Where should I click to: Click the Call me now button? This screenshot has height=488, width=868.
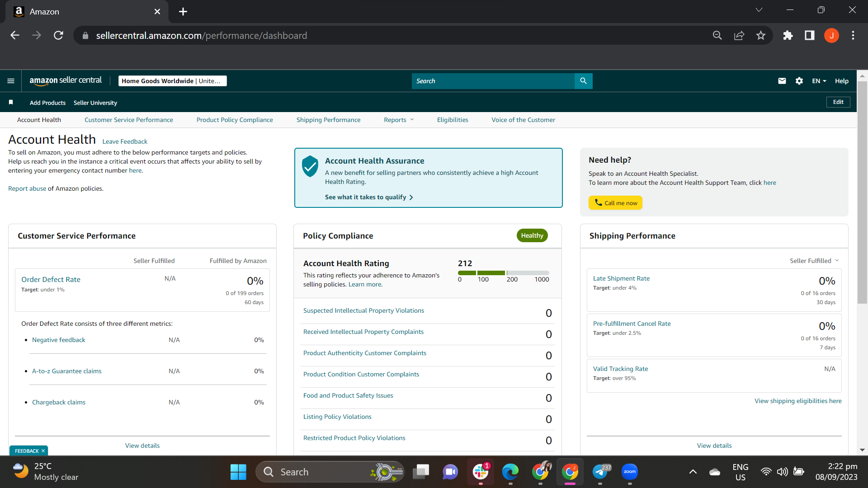pyautogui.click(x=615, y=203)
